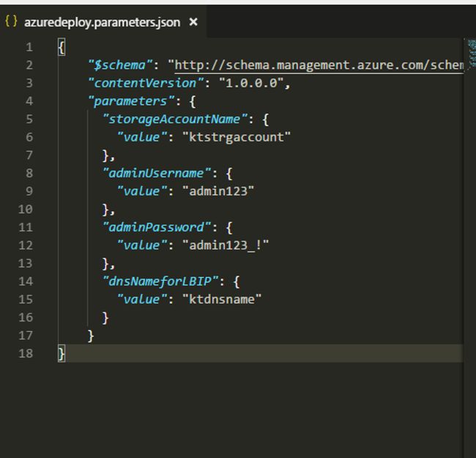Click the closing brace on line 18

62,354
